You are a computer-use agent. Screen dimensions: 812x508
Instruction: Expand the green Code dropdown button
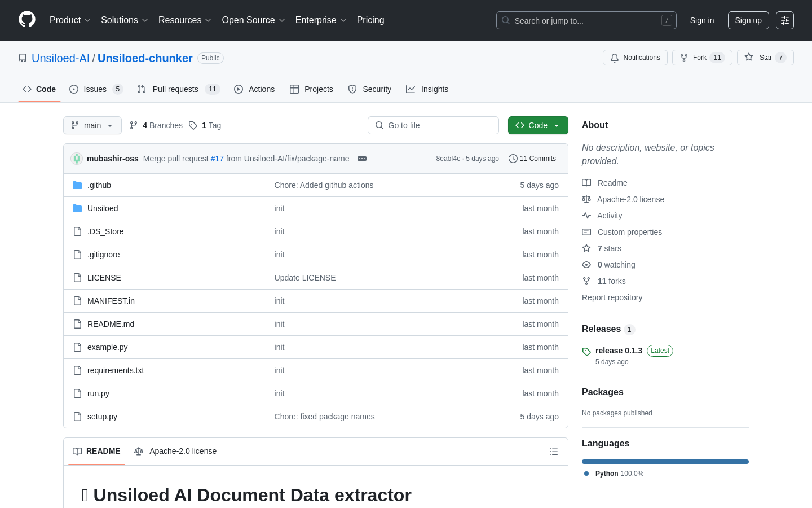[538, 125]
